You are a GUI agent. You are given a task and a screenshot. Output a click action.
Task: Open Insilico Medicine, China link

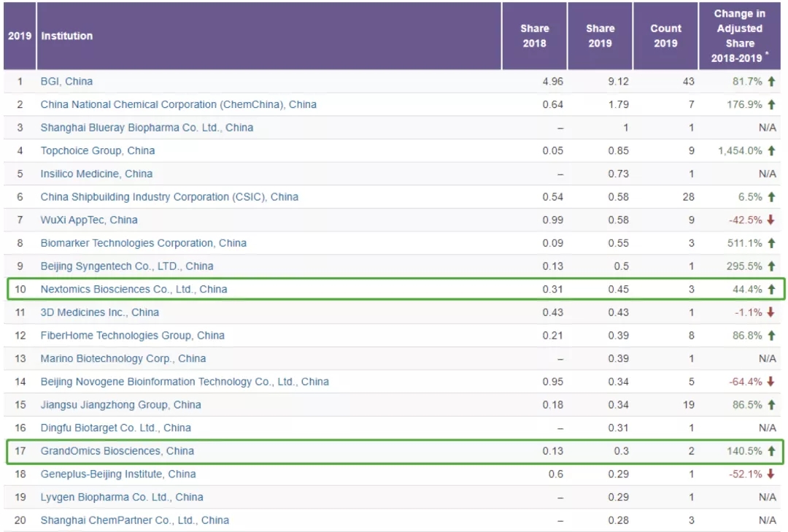96,174
